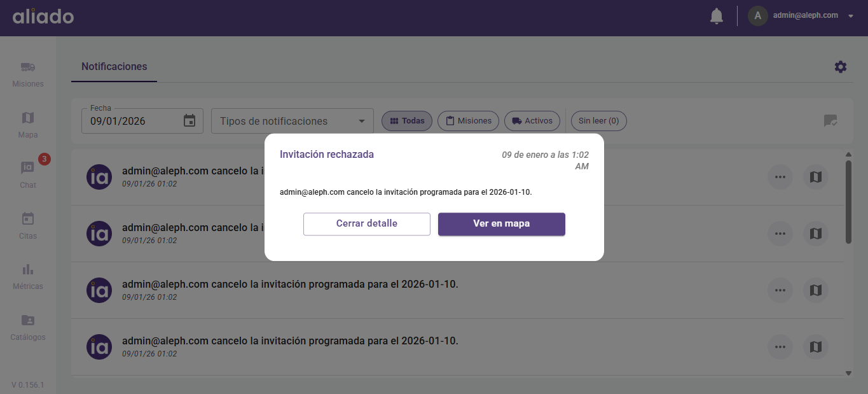Filter by Sin leer (0) chip
868x394 pixels.
(598, 121)
